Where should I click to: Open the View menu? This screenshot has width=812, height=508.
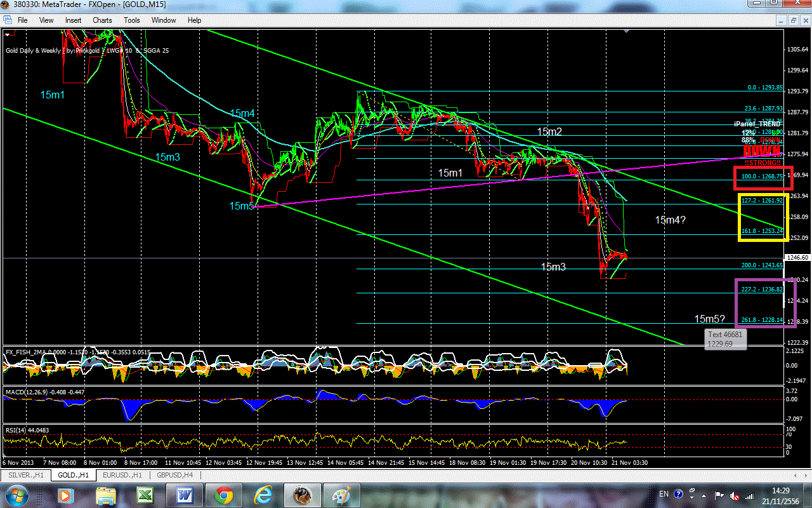click(x=46, y=20)
